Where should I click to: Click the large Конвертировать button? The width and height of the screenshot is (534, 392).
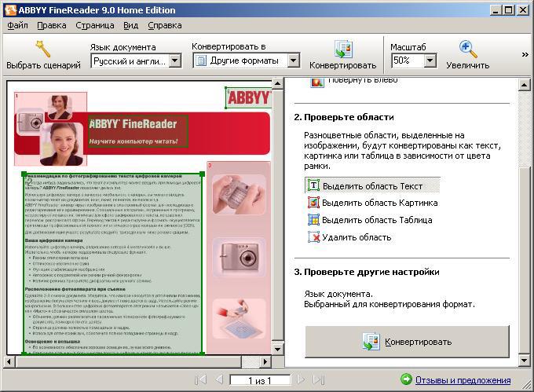(x=407, y=342)
